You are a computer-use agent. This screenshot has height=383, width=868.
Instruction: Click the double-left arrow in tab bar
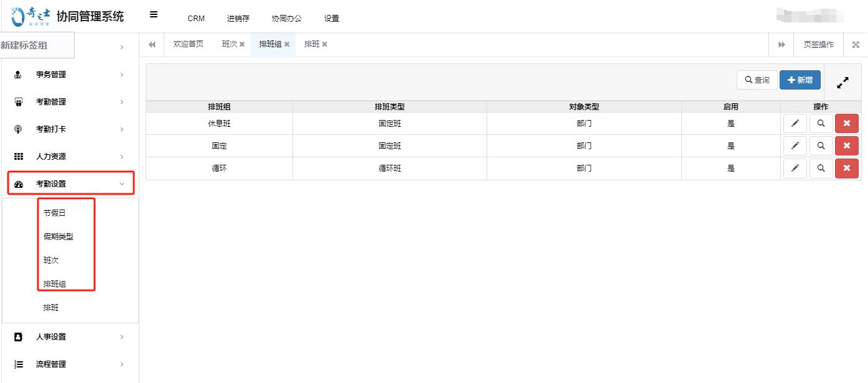click(151, 44)
